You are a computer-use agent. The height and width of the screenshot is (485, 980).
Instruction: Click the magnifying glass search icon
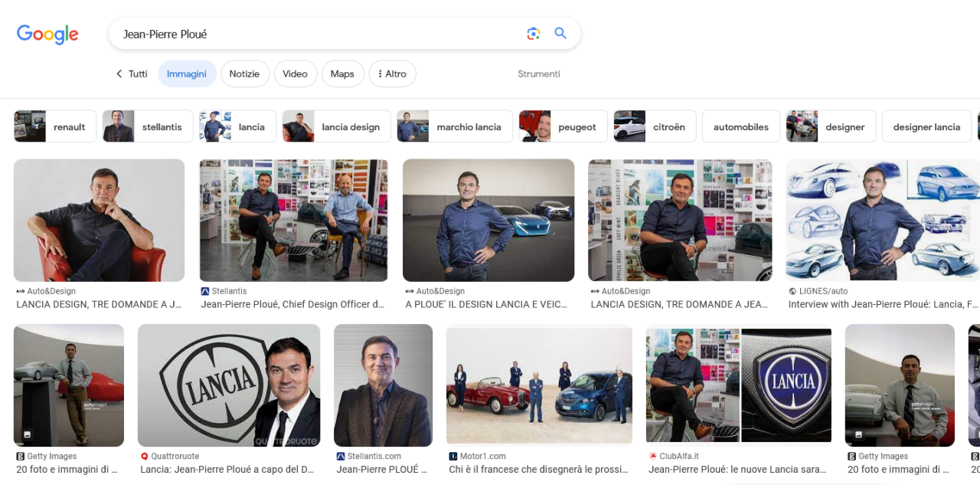point(560,34)
